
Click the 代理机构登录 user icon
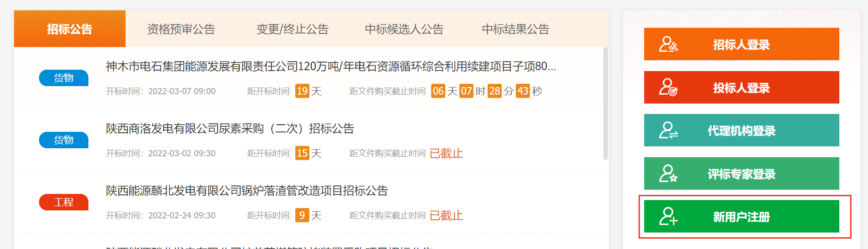click(668, 130)
